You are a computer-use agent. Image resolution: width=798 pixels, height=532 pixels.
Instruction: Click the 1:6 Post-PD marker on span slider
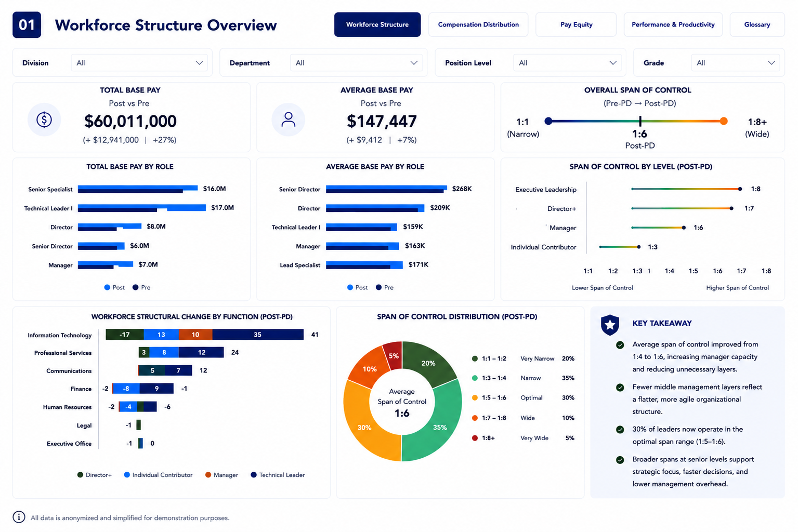640,121
